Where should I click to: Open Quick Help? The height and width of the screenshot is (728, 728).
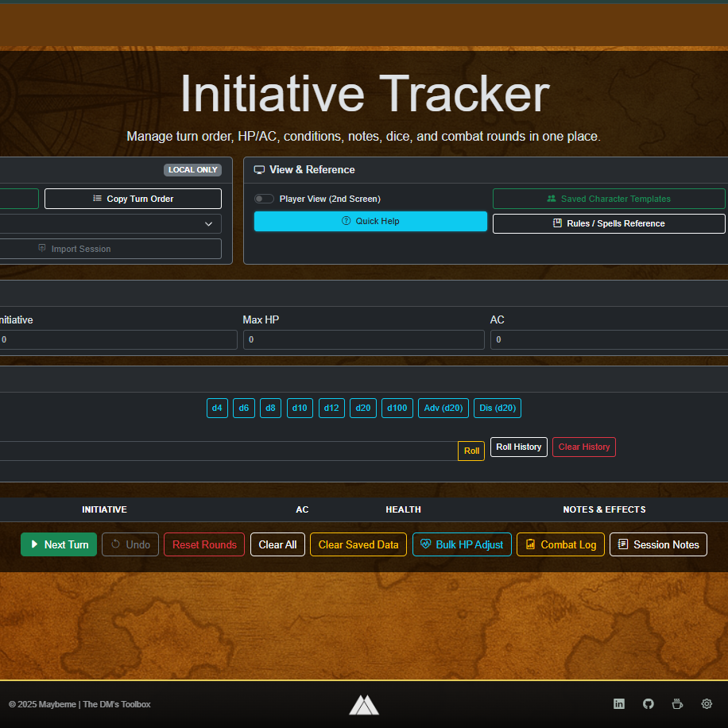(370, 221)
